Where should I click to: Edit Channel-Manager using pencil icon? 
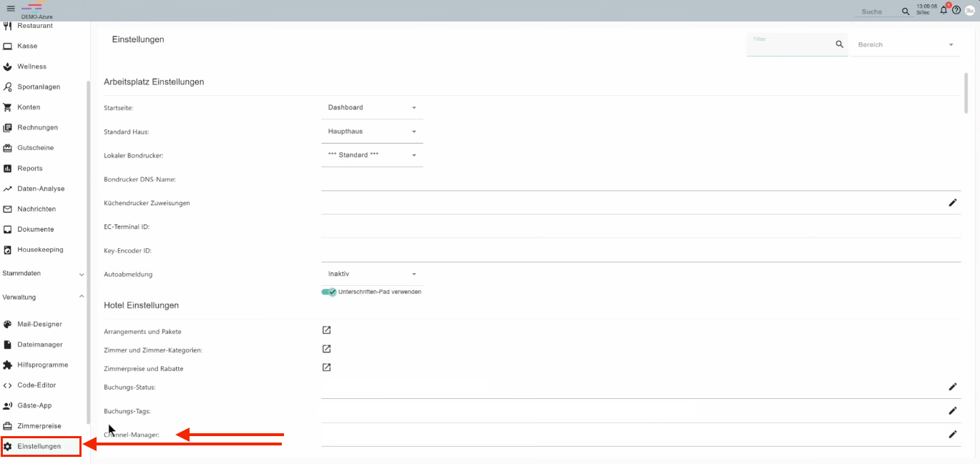(952, 434)
